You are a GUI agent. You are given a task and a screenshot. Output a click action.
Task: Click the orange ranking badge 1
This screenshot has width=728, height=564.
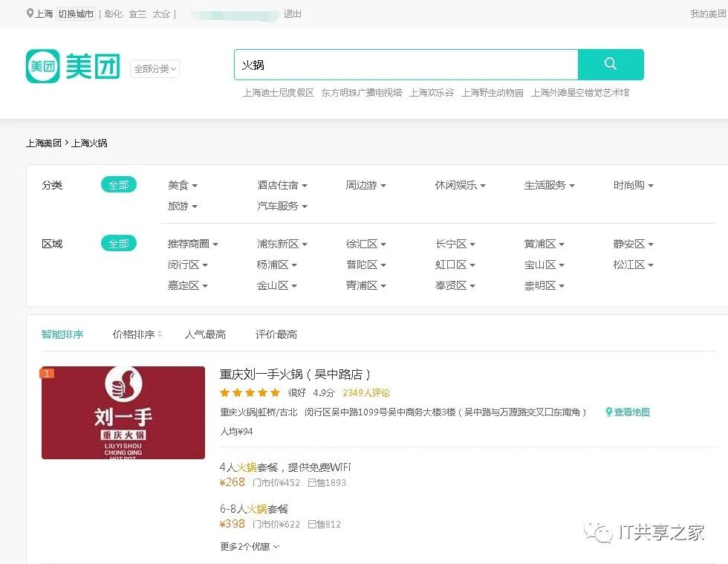click(47, 372)
